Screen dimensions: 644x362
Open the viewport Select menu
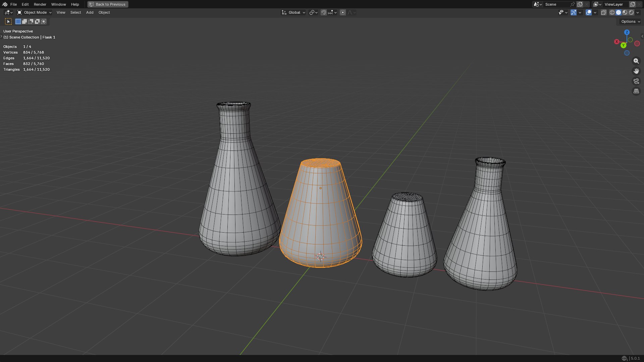pyautogui.click(x=75, y=12)
